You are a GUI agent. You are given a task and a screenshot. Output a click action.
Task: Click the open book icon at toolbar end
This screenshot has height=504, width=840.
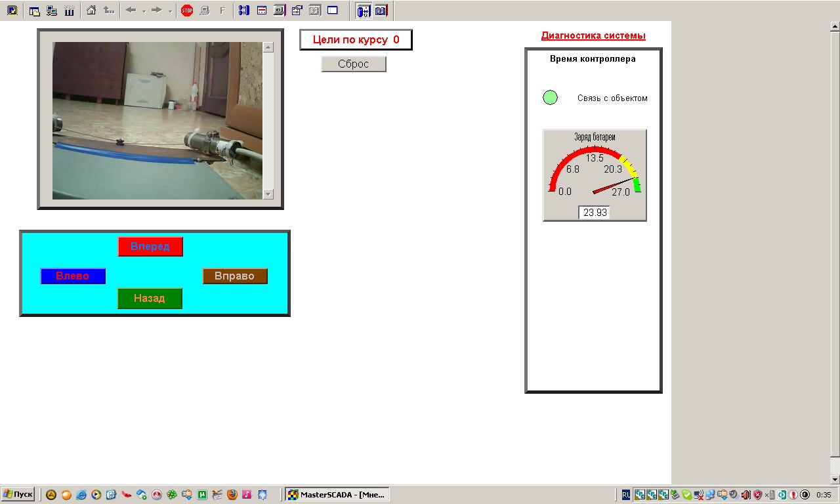(x=381, y=10)
